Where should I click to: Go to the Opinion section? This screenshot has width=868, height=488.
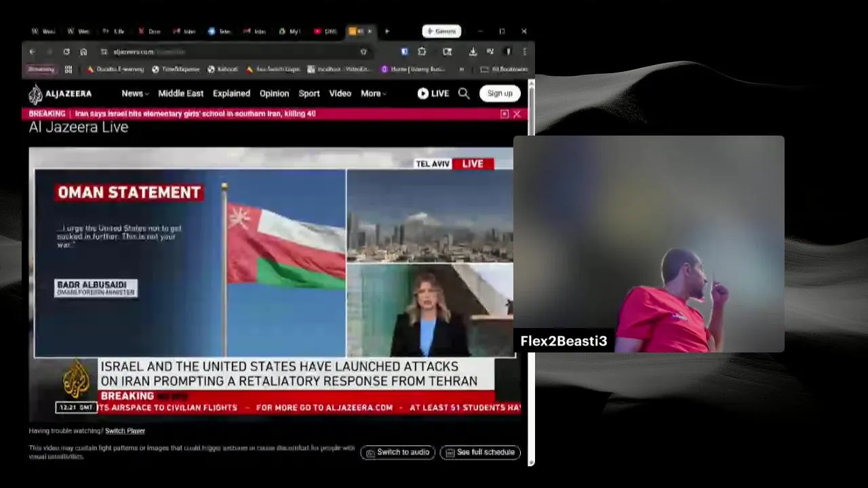point(274,94)
